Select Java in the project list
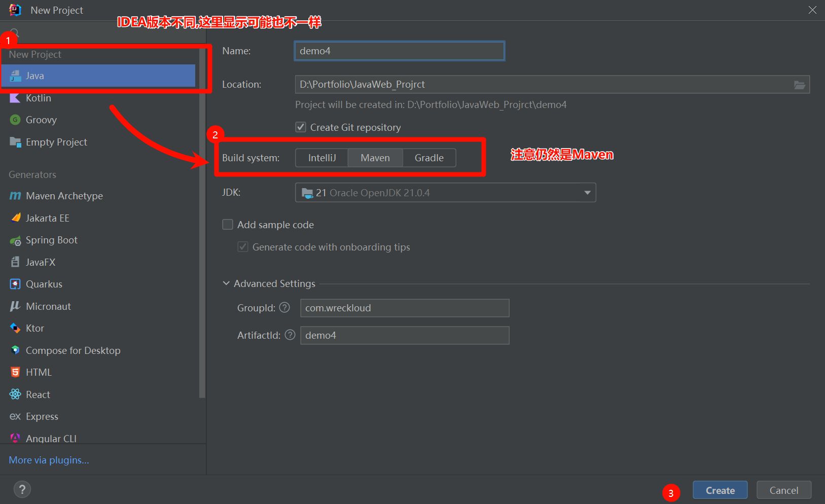Viewport: 825px width, 504px height. click(x=98, y=76)
